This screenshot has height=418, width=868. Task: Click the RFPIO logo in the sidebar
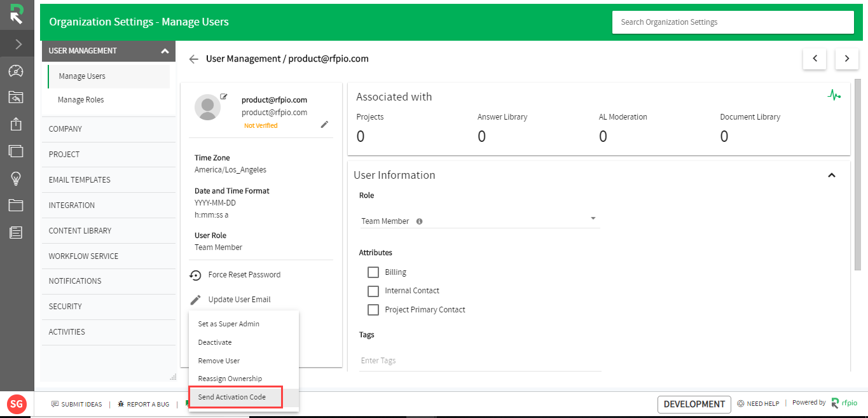coord(17,14)
